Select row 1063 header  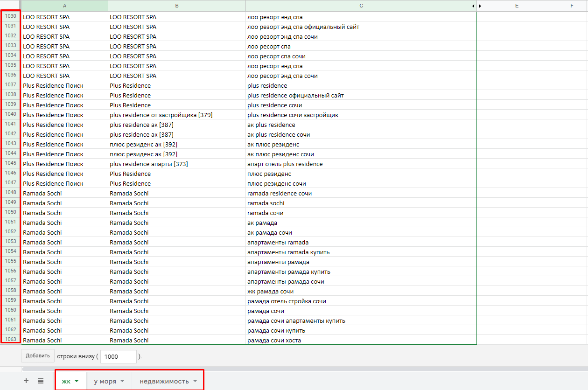click(11, 340)
